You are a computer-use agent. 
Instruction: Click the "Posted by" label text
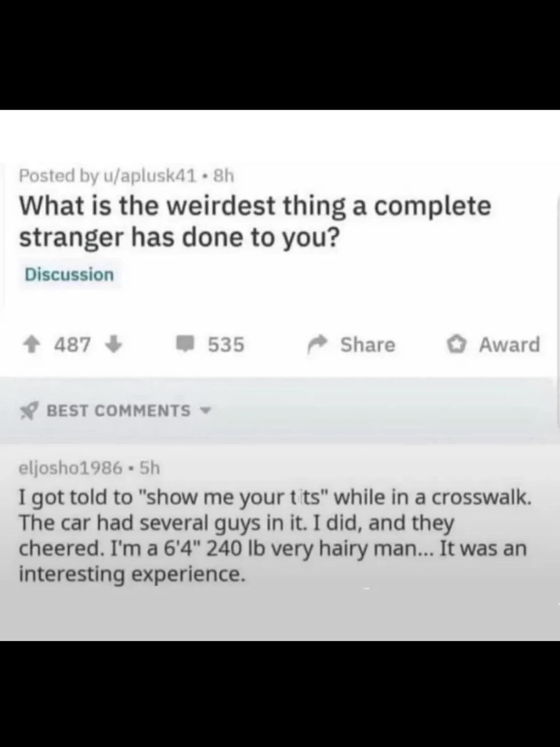[58, 176]
